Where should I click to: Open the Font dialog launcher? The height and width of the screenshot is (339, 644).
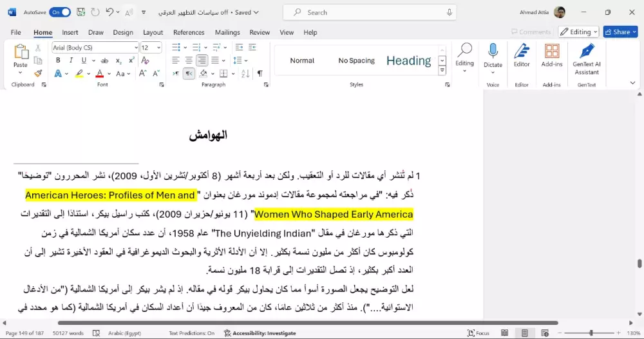(162, 84)
